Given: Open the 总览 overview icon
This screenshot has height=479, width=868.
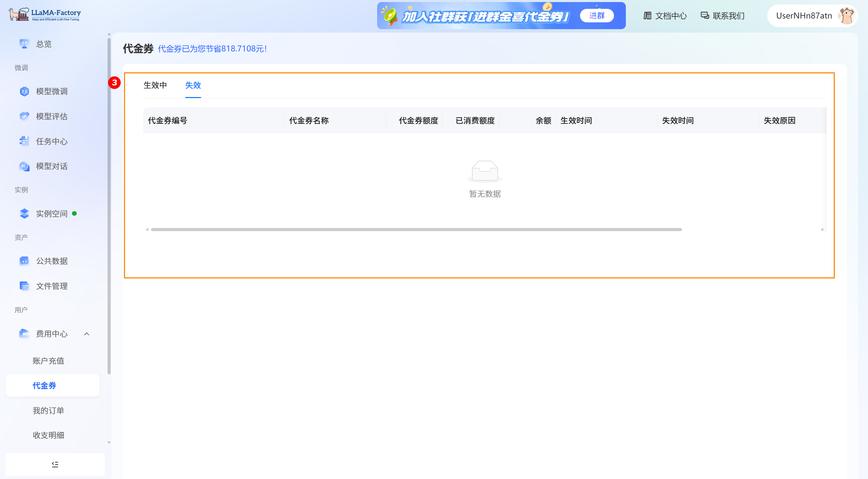Looking at the screenshot, I should click(24, 44).
